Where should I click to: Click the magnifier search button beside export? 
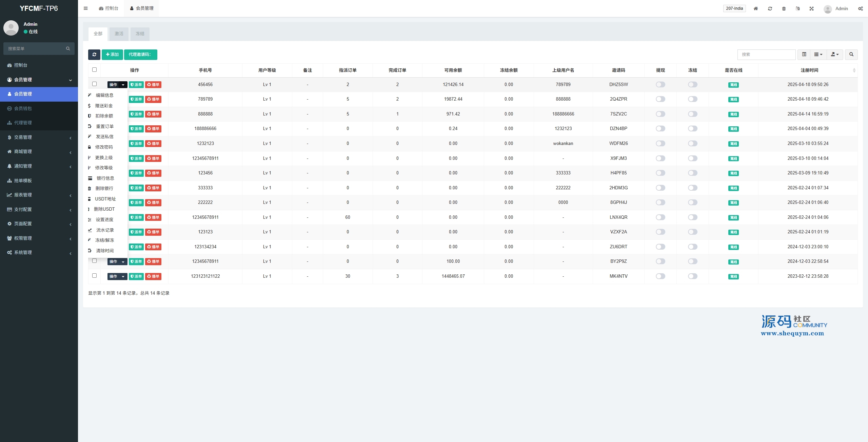[851, 55]
